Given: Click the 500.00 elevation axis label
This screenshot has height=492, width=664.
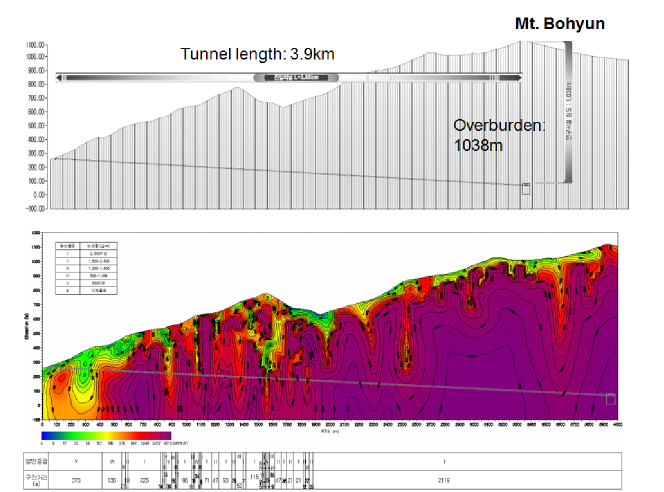Looking at the screenshot, I should tap(36, 126).
